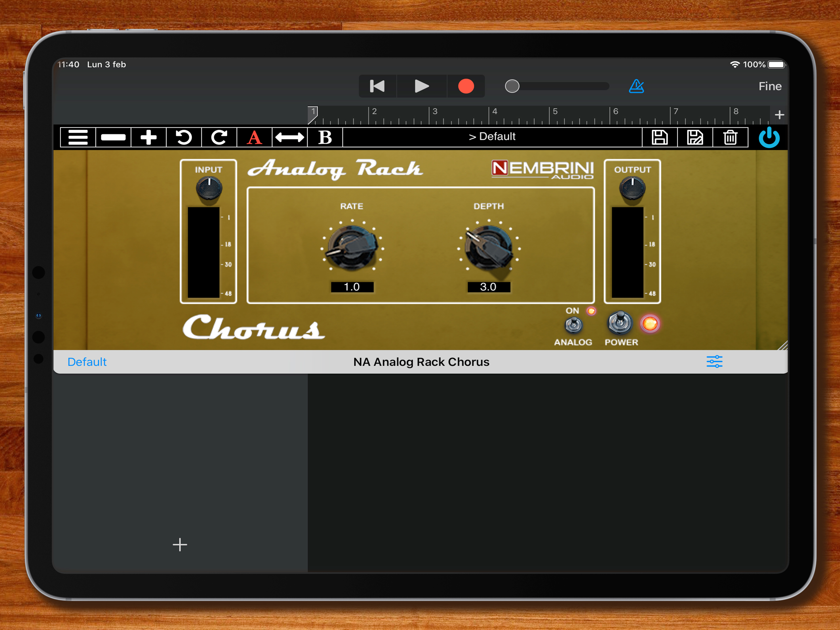The height and width of the screenshot is (630, 840).
Task: Save the current preset
Action: pyautogui.click(x=660, y=137)
